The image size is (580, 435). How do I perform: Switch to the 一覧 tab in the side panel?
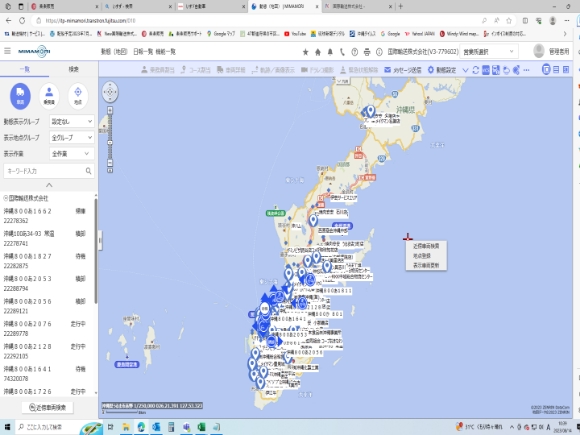24,69
